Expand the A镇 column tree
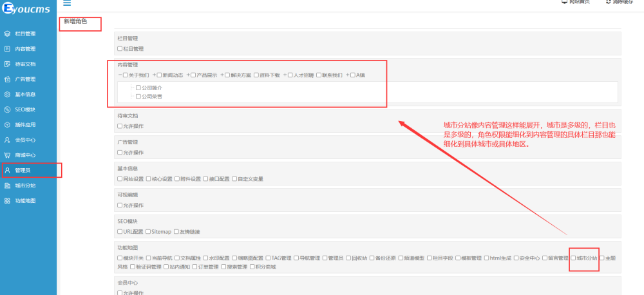Image resolution: width=644 pixels, height=295 pixels. pos(348,75)
